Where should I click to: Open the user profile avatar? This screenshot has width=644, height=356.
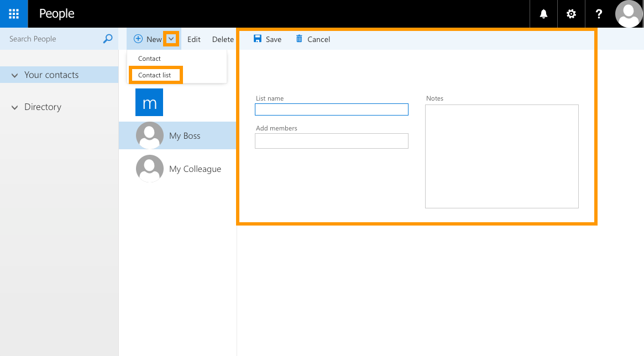pos(629,14)
